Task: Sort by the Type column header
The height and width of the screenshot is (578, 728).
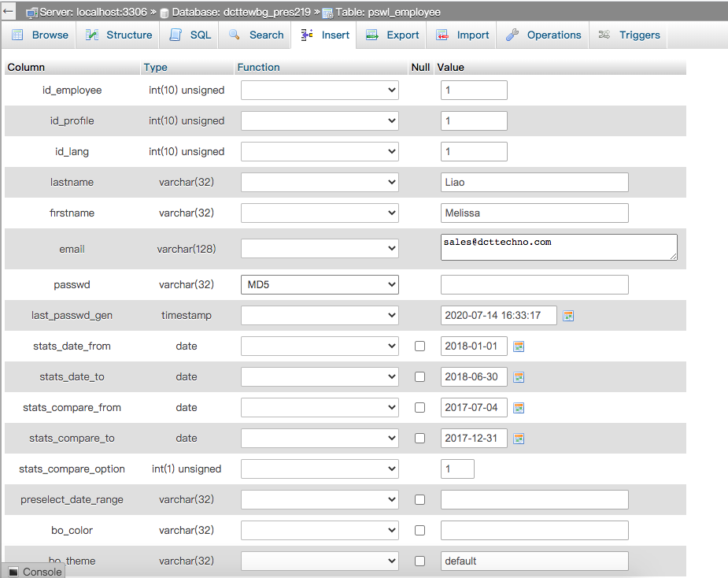Action: (x=156, y=68)
